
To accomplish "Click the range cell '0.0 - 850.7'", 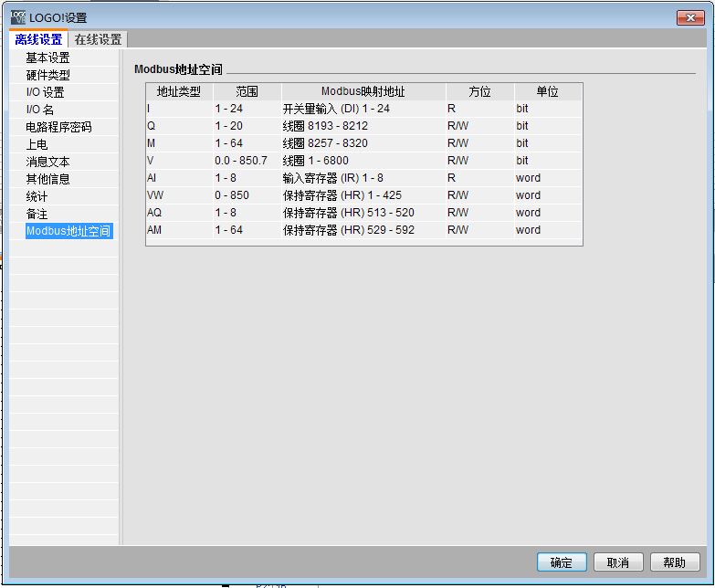I will [247, 161].
